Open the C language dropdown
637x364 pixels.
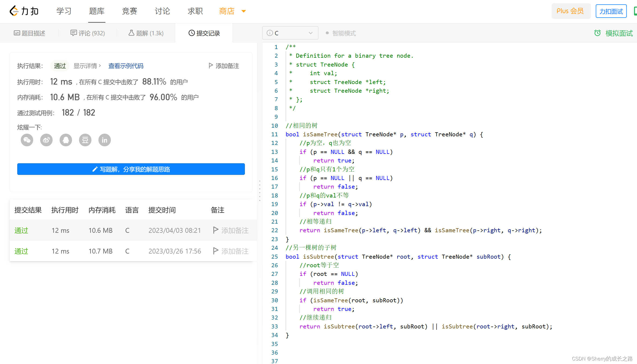(290, 33)
